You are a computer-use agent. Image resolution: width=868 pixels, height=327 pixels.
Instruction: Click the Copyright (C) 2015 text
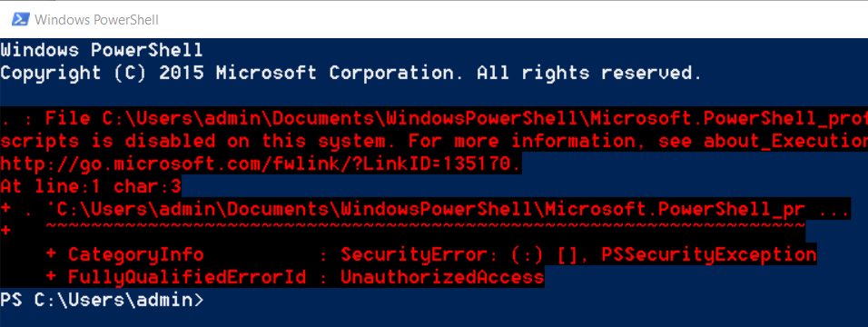(x=102, y=73)
